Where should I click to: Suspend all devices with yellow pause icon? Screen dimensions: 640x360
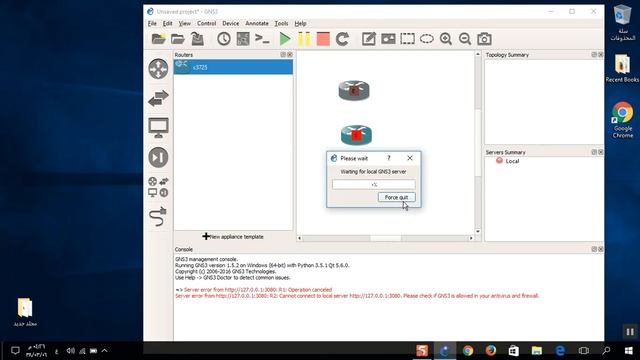click(x=304, y=39)
